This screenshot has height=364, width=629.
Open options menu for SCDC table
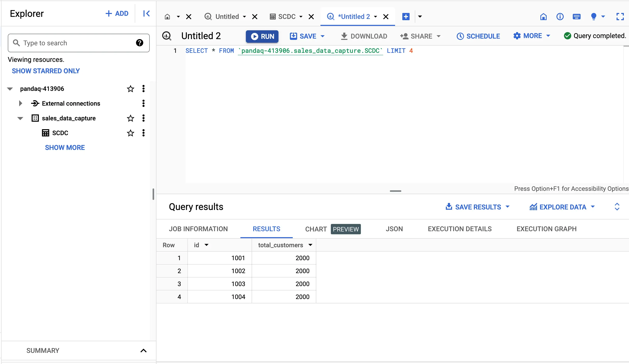(144, 133)
